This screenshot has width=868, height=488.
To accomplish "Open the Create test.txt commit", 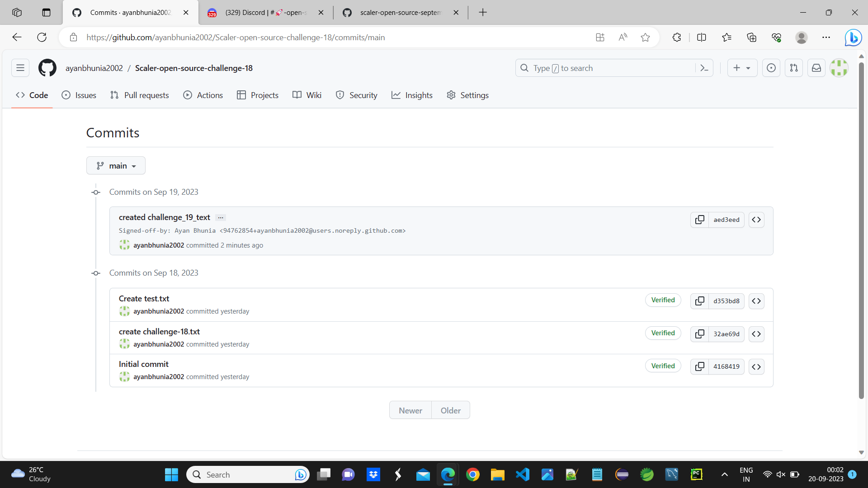I will coord(144,298).
